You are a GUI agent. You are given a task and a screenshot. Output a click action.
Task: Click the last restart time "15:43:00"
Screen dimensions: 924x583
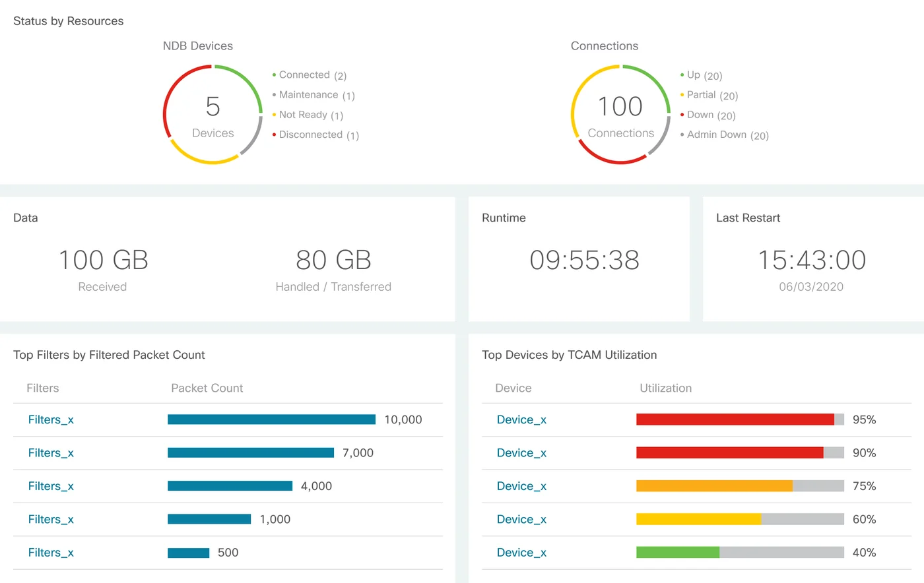(811, 260)
